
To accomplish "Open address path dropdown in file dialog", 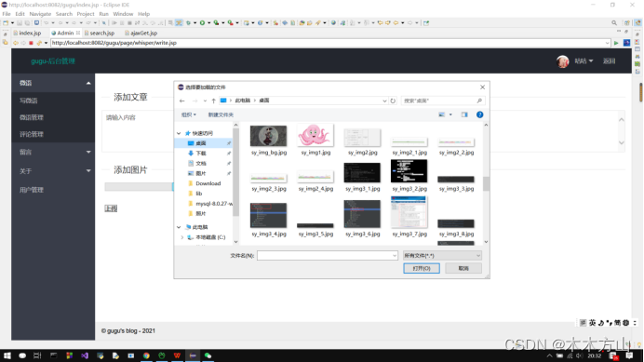I will pos(384,101).
